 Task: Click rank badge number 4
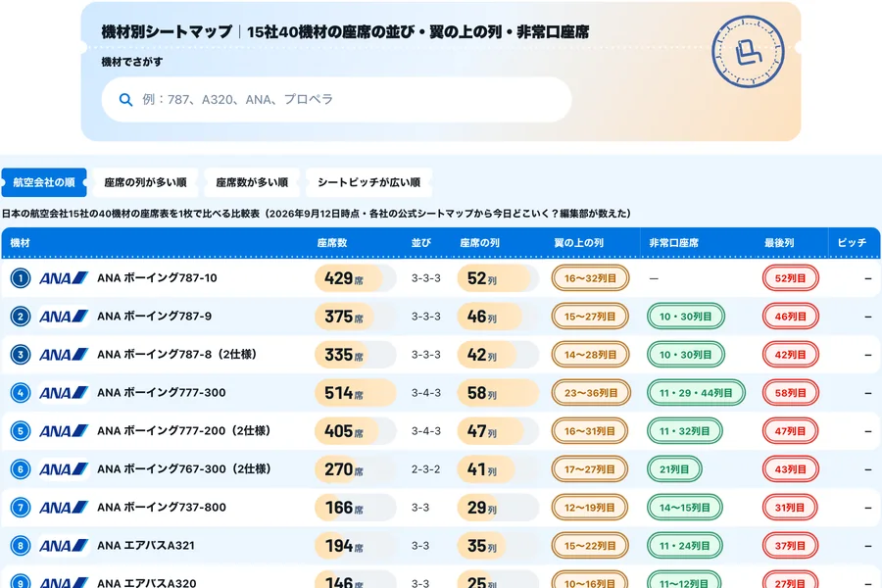tap(21, 393)
